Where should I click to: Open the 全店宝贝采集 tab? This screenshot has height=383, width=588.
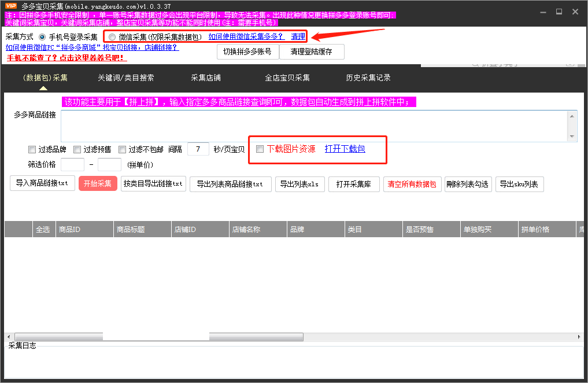click(287, 78)
